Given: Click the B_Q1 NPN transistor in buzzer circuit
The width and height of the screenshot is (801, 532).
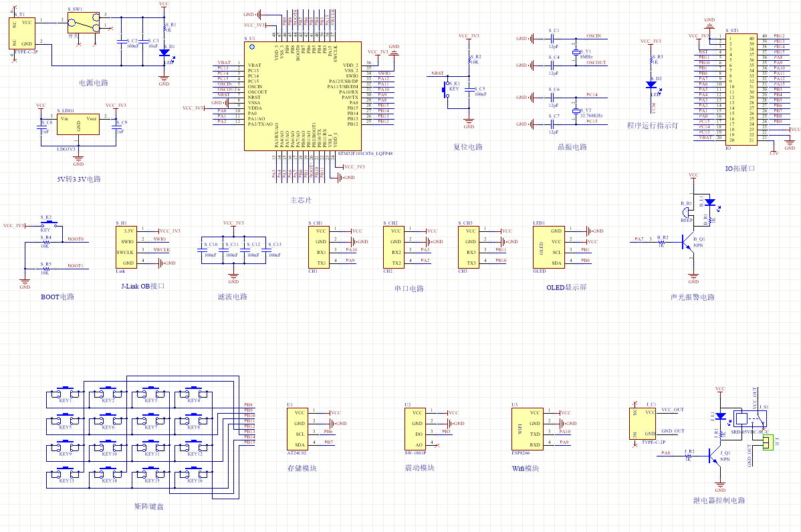Looking at the screenshot, I should click(x=688, y=243).
